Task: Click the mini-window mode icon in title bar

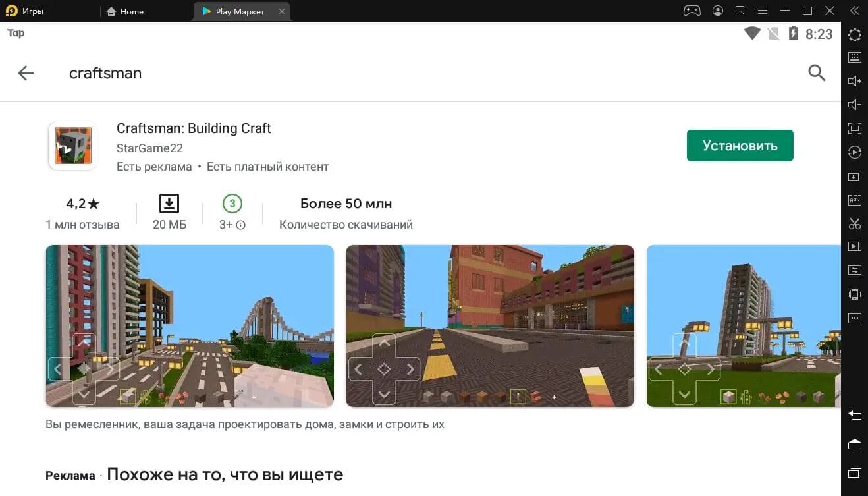Action: point(740,11)
